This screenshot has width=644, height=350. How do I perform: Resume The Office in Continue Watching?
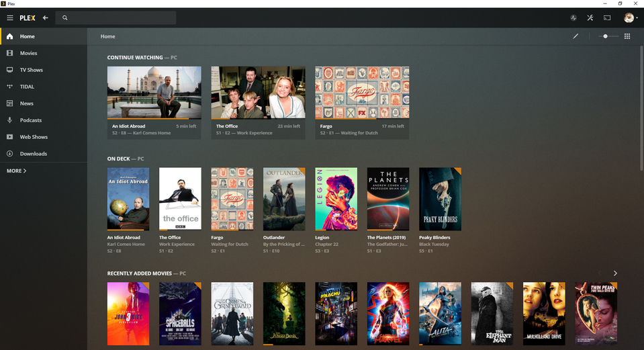coord(258,93)
